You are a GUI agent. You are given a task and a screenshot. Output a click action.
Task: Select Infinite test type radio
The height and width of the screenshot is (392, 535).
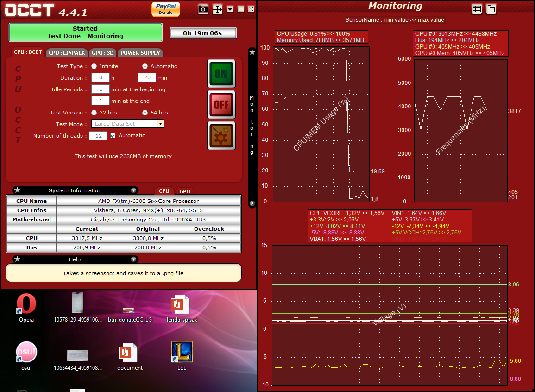(94, 66)
